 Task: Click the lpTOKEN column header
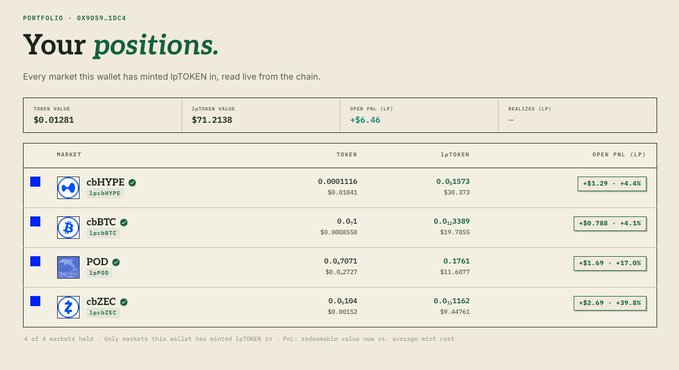pos(455,155)
